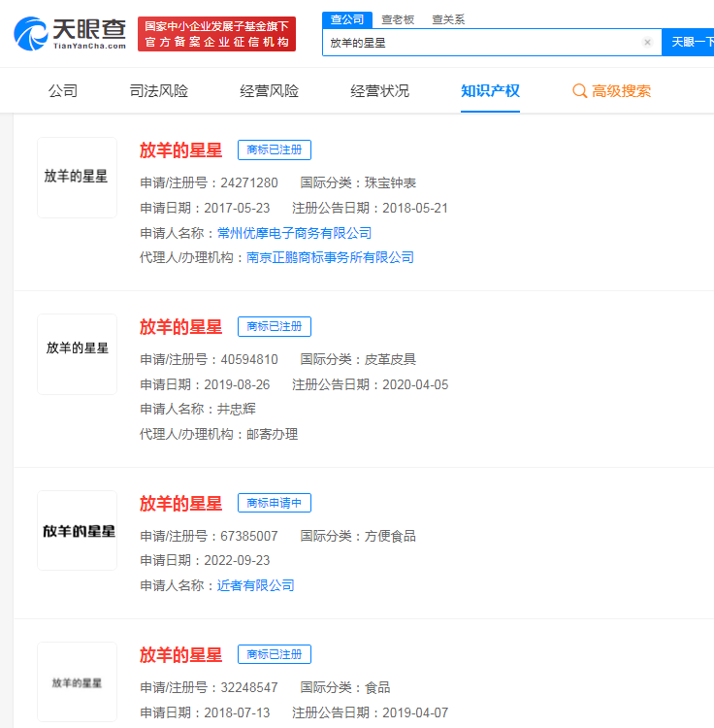Open trademark thumbnail for registration 67385007
The height and width of the screenshot is (728, 714).
pyautogui.click(x=77, y=530)
